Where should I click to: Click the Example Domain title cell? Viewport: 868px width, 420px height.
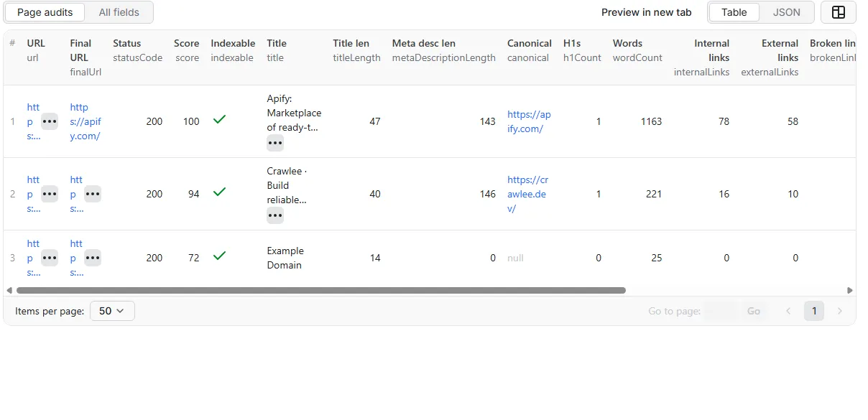tap(285, 258)
